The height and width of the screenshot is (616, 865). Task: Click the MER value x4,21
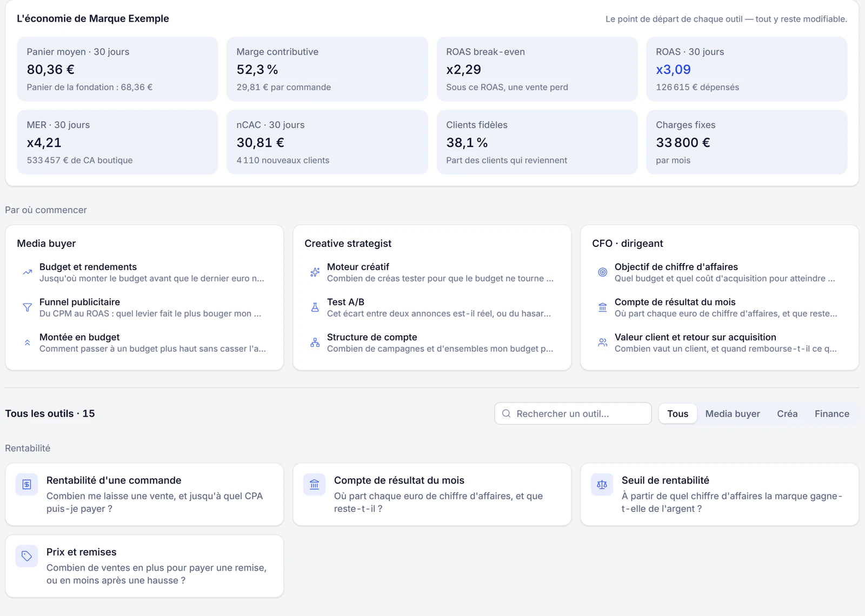click(44, 143)
